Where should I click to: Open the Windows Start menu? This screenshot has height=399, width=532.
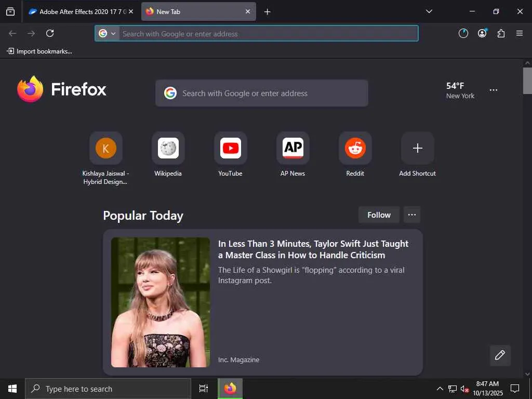12,389
